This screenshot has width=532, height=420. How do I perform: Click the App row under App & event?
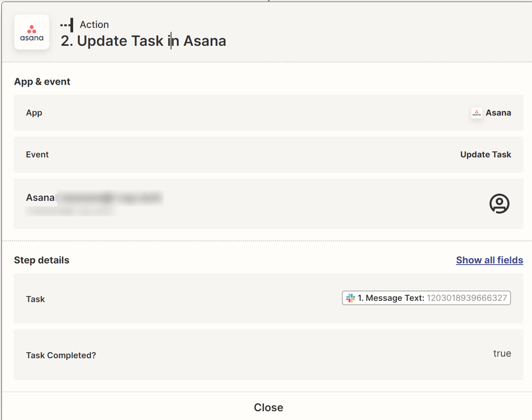click(x=266, y=112)
